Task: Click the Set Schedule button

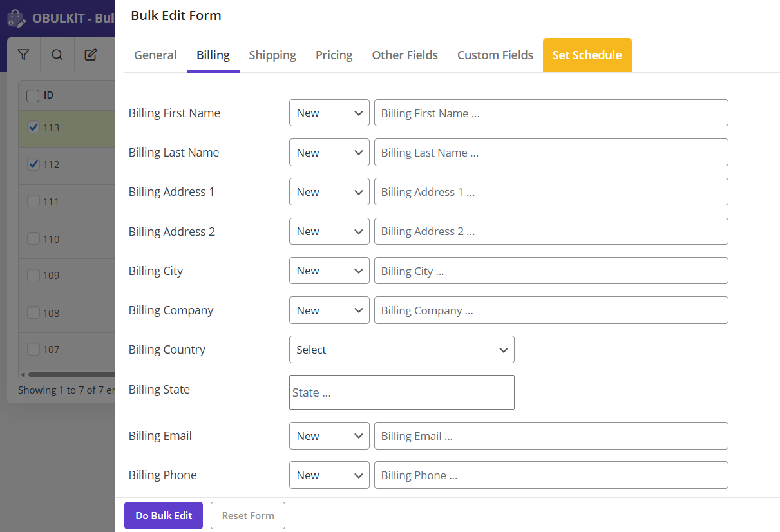Action: pos(587,55)
